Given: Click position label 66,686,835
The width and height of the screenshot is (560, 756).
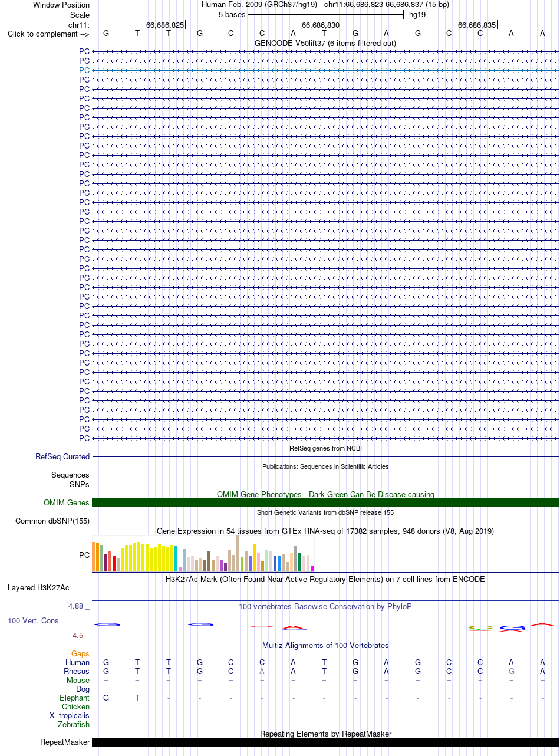Looking at the screenshot, I should coord(477,25).
